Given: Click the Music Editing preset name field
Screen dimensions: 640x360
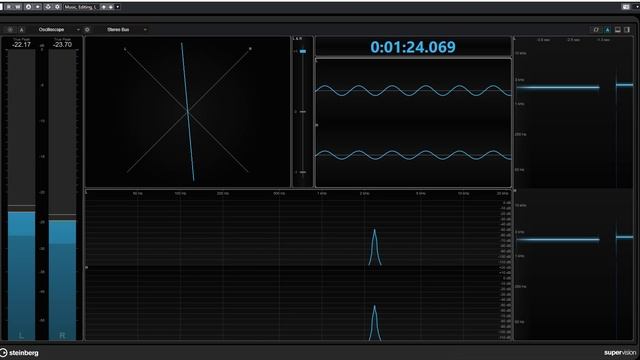Looking at the screenshot, I should click(81, 7).
